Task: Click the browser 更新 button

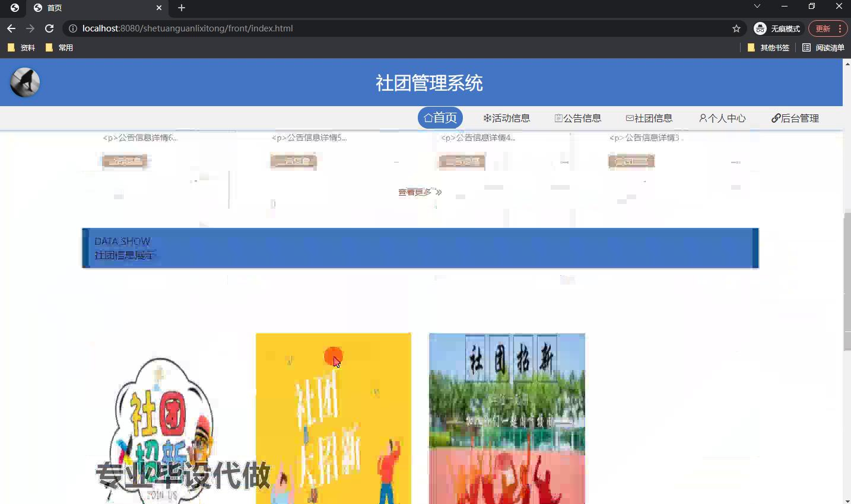Action: tap(823, 28)
